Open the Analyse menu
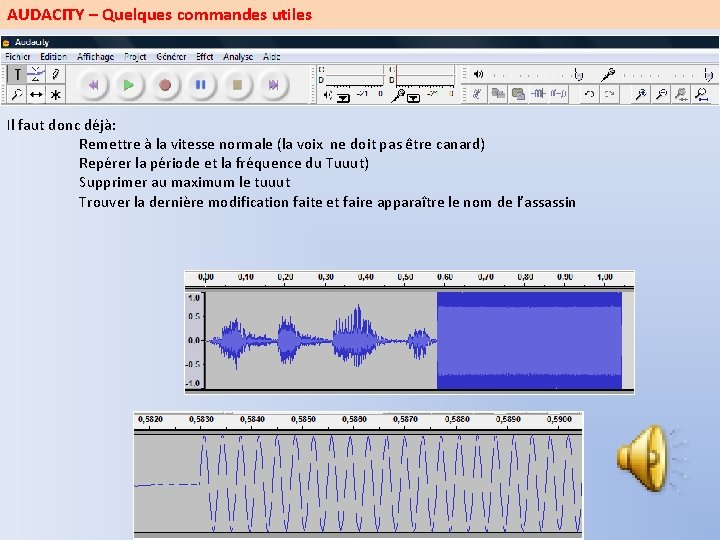 (x=238, y=56)
